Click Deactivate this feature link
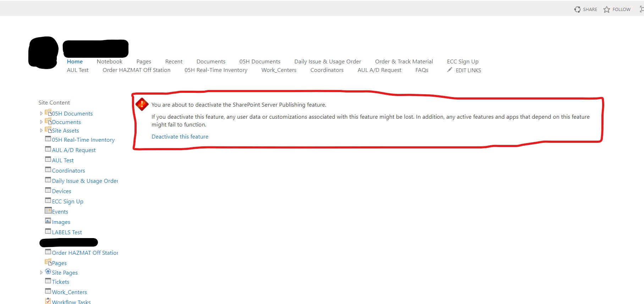 pos(180,136)
